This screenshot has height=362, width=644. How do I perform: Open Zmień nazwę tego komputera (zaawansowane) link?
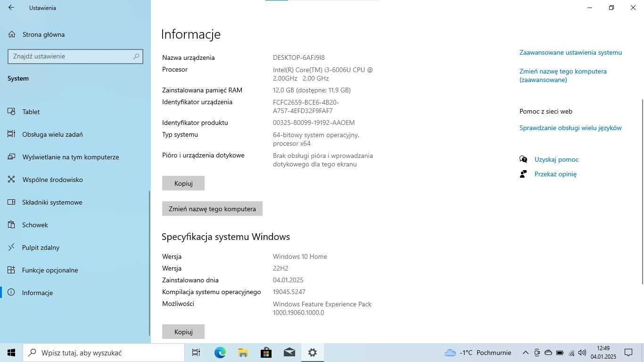563,75
